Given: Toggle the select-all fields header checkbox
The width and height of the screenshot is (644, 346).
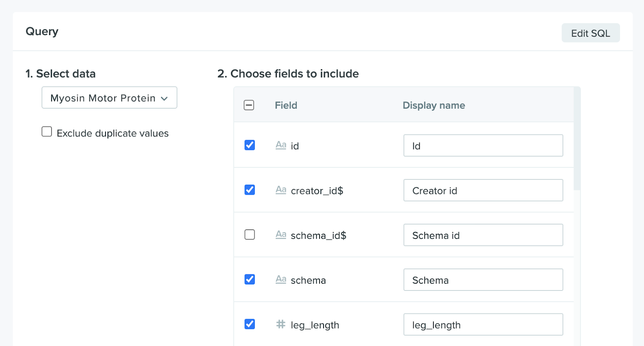Looking at the screenshot, I should pos(249,105).
